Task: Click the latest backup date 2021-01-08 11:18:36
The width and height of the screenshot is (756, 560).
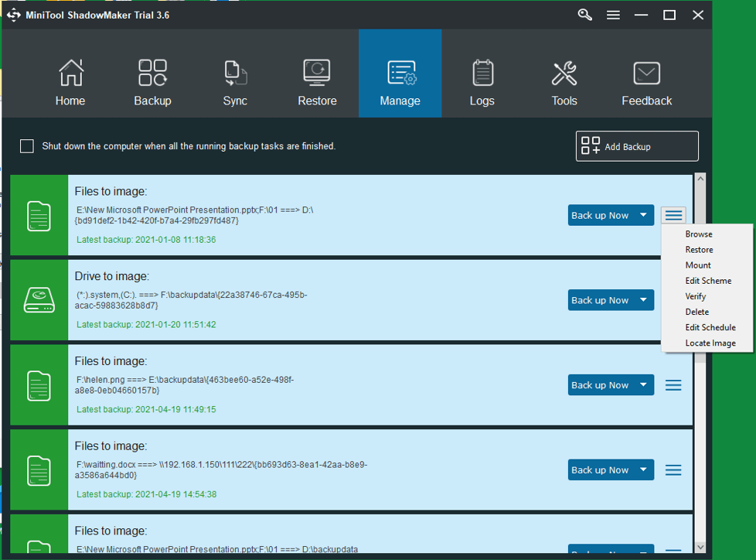Action: pyautogui.click(x=175, y=240)
